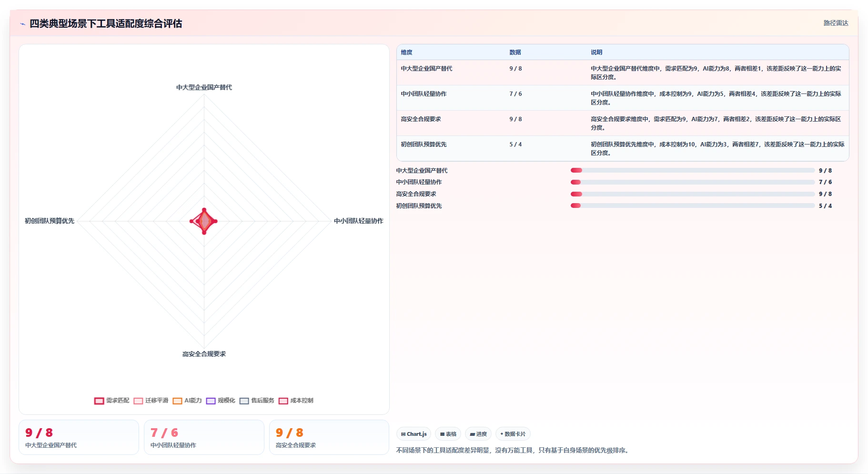Toggle 规模化 legend swatch
The image size is (868, 474).
tap(211, 401)
